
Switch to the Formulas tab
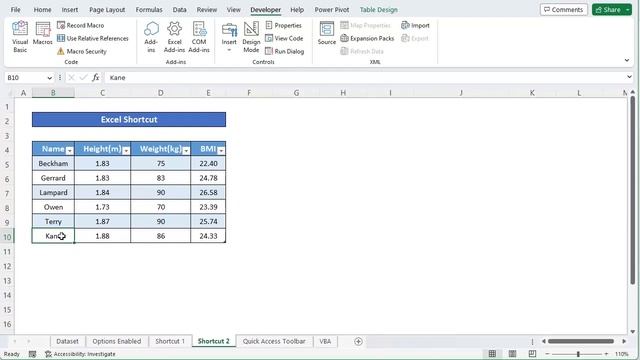[149, 9]
